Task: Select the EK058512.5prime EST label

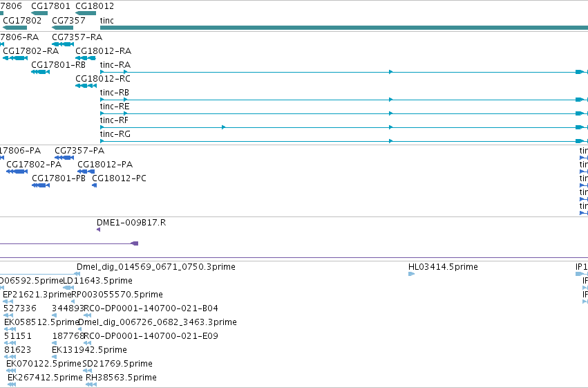Action: click(x=41, y=323)
